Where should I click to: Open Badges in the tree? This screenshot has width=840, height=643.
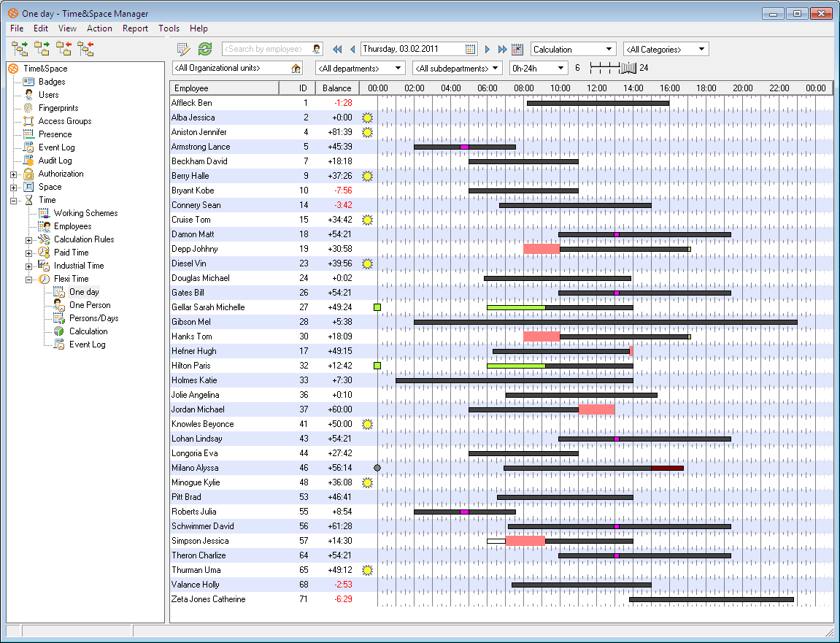click(52, 82)
